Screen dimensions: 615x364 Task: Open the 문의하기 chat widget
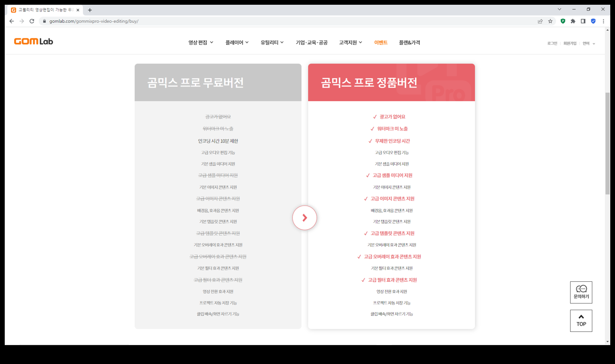pyautogui.click(x=581, y=292)
